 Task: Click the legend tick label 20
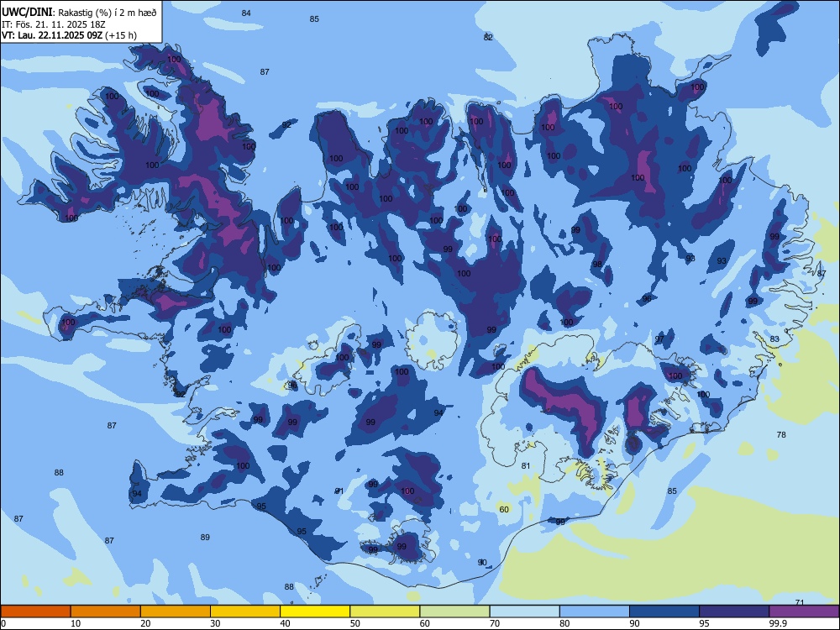(x=145, y=623)
